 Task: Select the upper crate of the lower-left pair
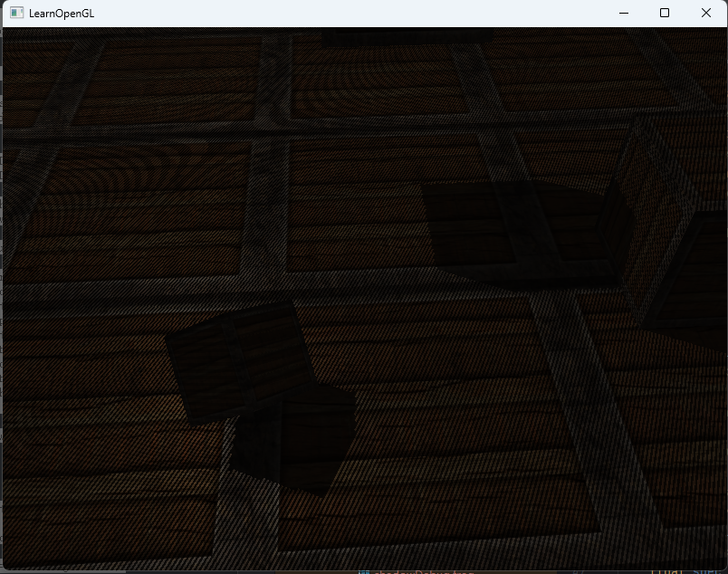235,358
